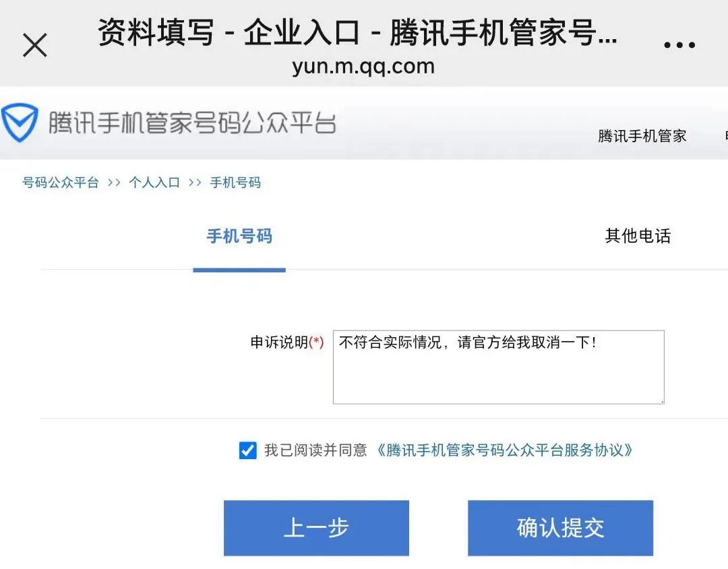Click the first breadcrumb >> separator
Image resolution: width=728 pixels, height=569 pixels.
(x=114, y=183)
